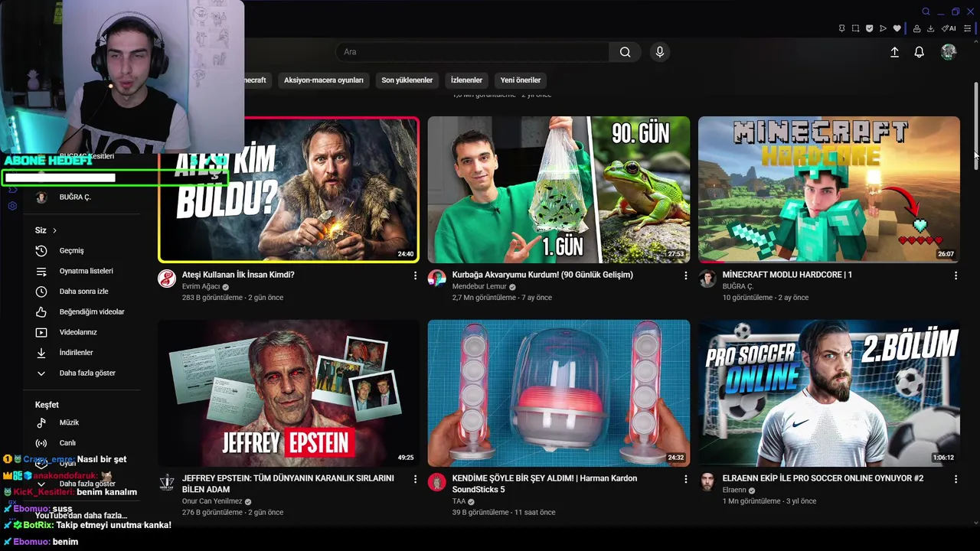
Task: Click the browser send arrow icon
Action: pos(883,28)
